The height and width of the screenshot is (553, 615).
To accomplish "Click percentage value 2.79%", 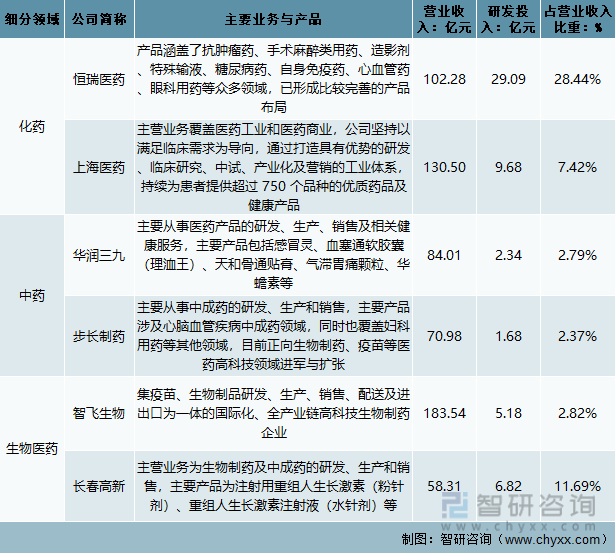I will point(577,255).
